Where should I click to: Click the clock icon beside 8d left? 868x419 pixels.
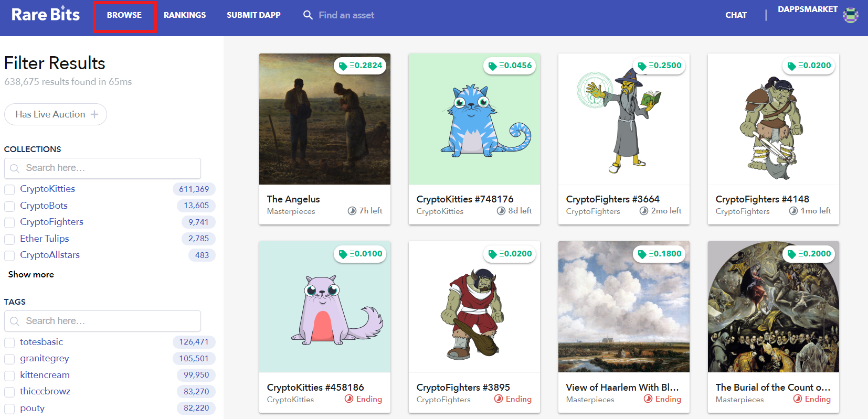coord(501,211)
